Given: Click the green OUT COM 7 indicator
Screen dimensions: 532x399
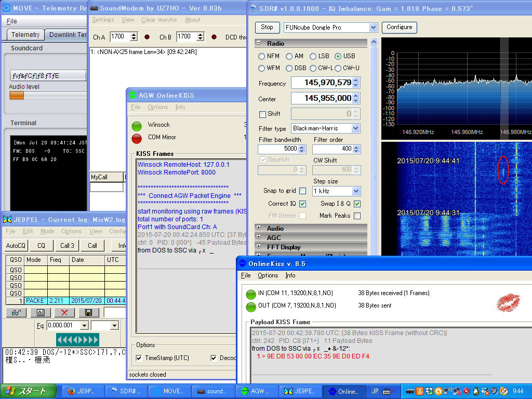Looking at the screenshot, I should (x=251, y=307).
